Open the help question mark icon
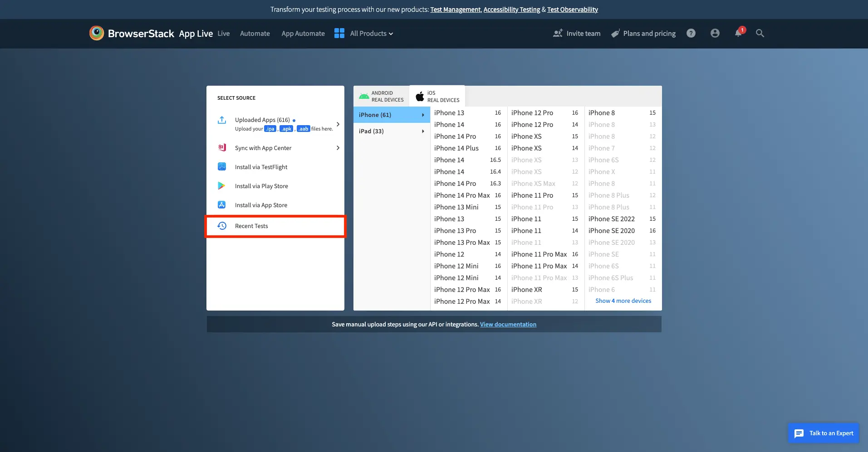Image resolution: width=868 pixels, height=452 pixels. coord(691,33)
